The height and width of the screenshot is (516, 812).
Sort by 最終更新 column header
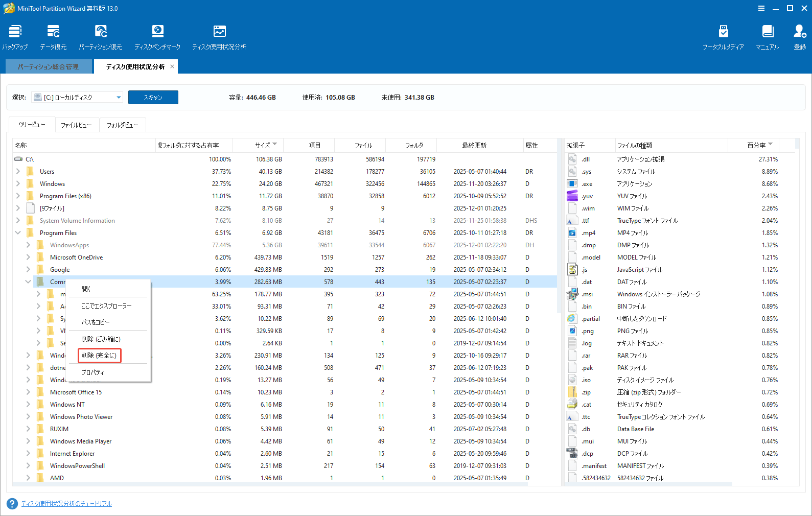pos(480,145)
